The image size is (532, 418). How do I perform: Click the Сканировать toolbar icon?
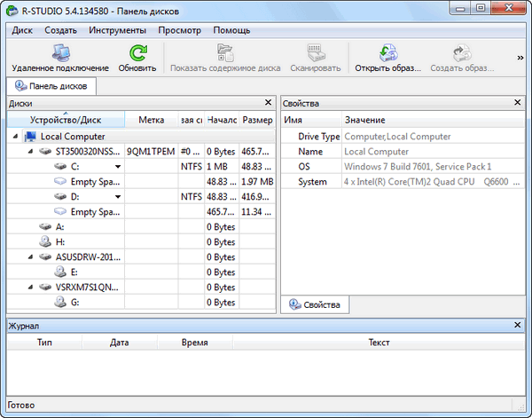pyautogui.click(x=315, y=53)
